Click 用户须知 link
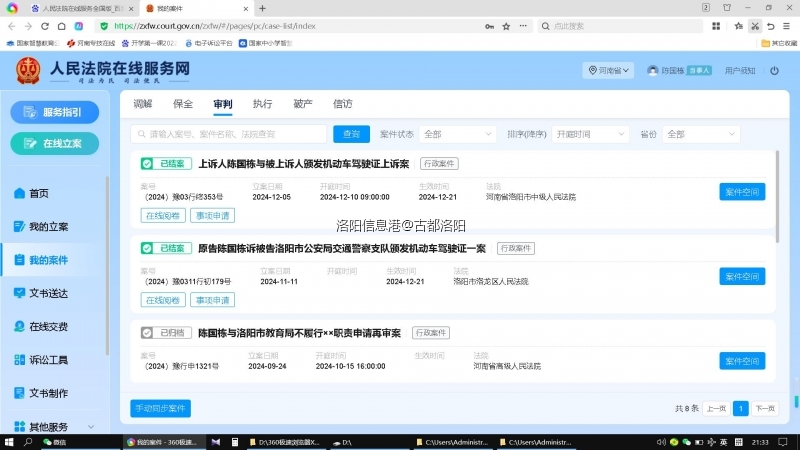The width and height of the screenshot is (800, 450). [x=740, y=70]
